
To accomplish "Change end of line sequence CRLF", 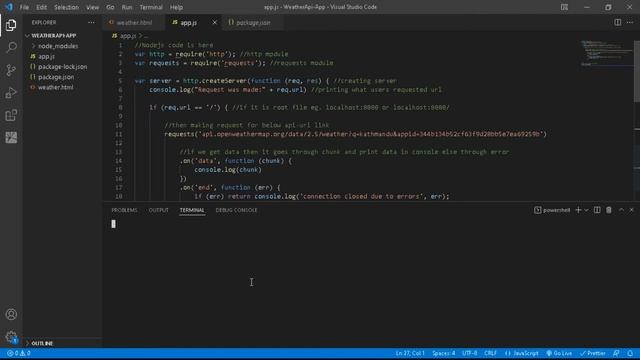I will (490, 353).
